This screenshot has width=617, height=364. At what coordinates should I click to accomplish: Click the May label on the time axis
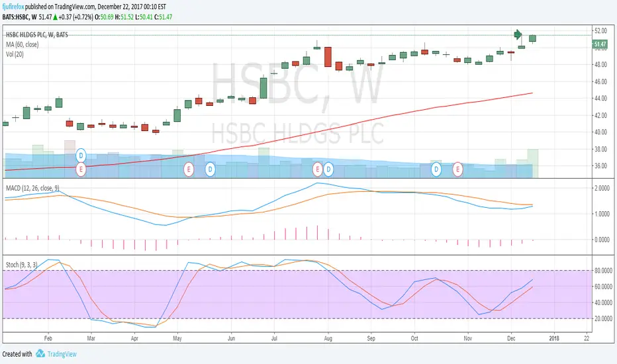click(177, 338)
